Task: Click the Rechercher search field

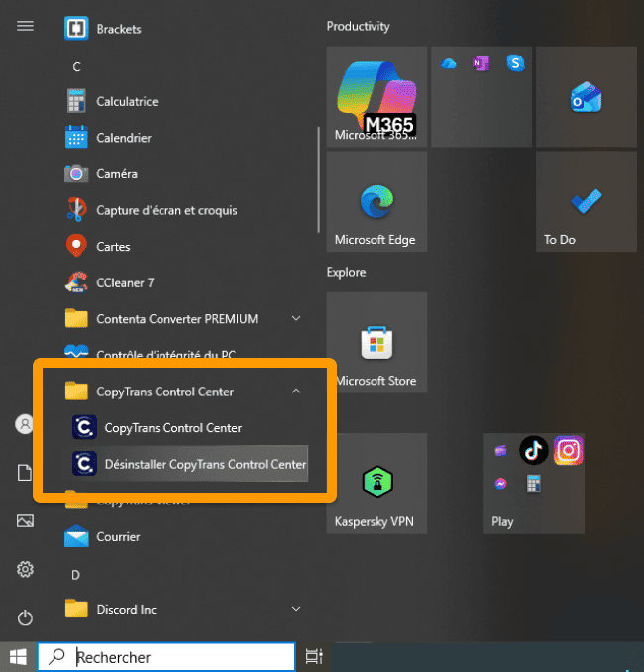Action: click(166, 656)
